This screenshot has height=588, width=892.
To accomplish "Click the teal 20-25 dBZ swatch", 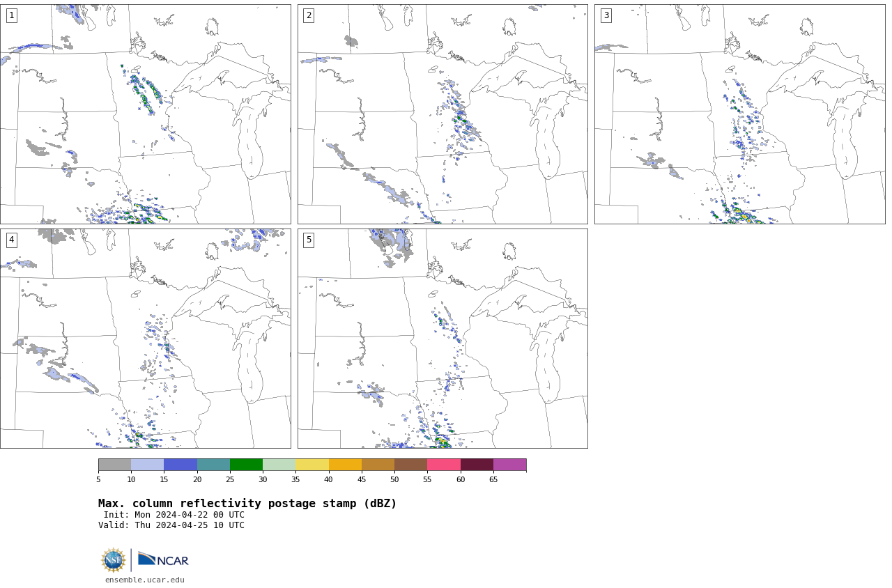I will 213,465.
